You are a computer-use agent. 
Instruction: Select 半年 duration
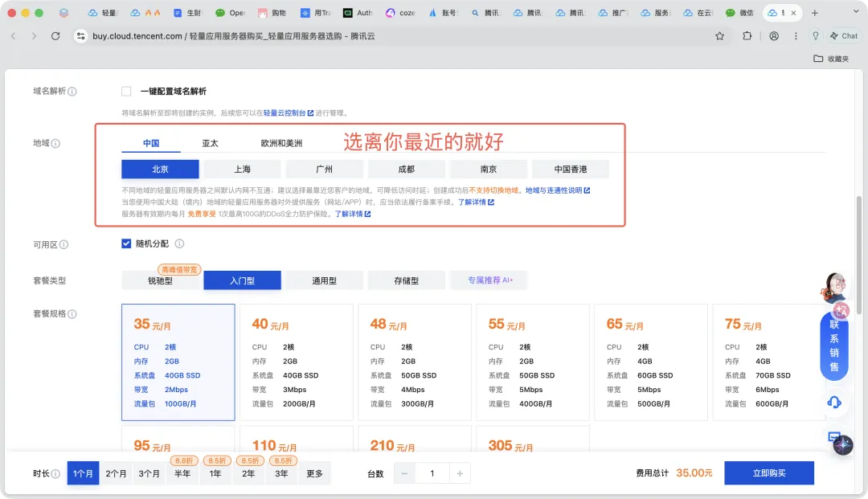[182, 473]
